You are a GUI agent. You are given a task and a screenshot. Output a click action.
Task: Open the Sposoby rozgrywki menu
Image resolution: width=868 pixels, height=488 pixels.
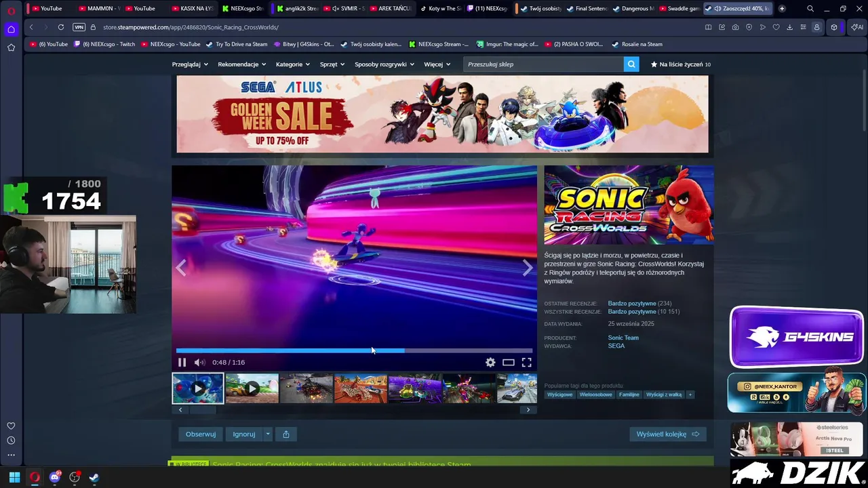point(384,64)
